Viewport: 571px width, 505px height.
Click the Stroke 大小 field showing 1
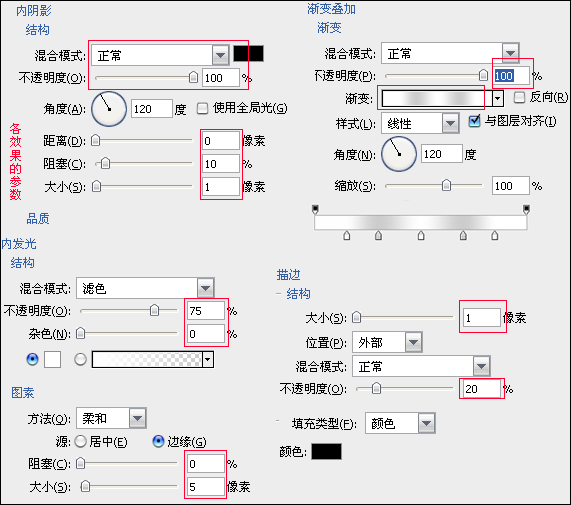tap(481, 318)
